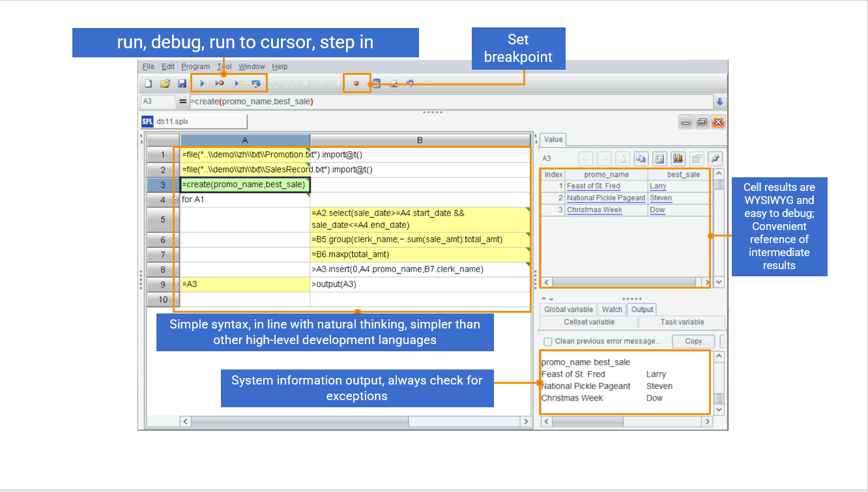Open the Program menu

pos(195,66)
